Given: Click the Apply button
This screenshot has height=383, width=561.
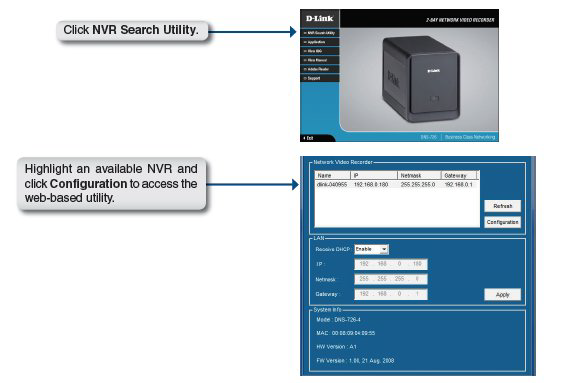Looking at the screenshot, I should tap(502, 295).
